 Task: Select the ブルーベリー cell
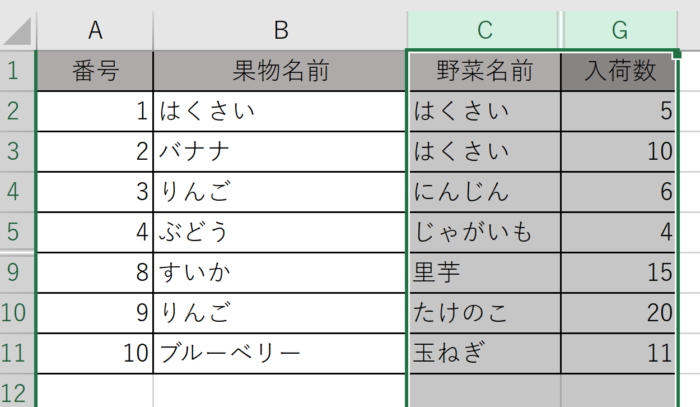[x=280, y=352]
